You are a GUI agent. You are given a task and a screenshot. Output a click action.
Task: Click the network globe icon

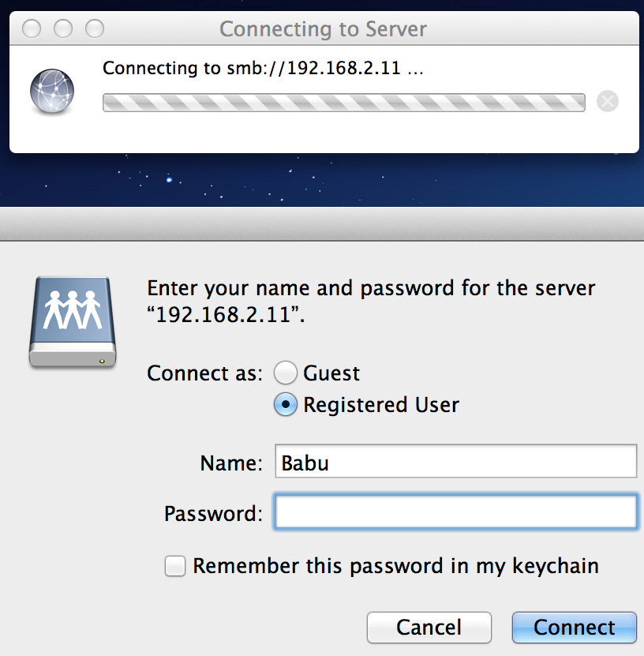tap(52, 92)
